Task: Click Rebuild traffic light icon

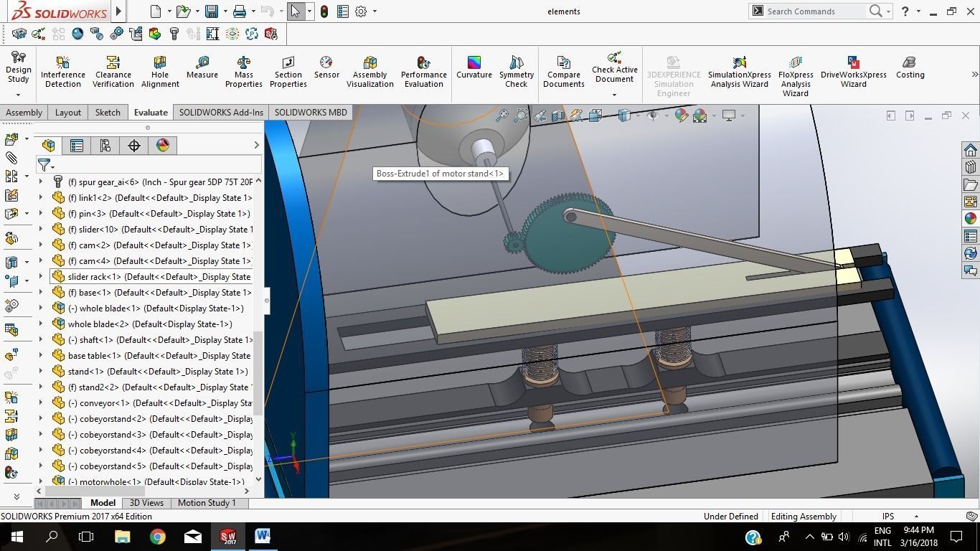Action: pyautogui.click(x=324, y=11)
